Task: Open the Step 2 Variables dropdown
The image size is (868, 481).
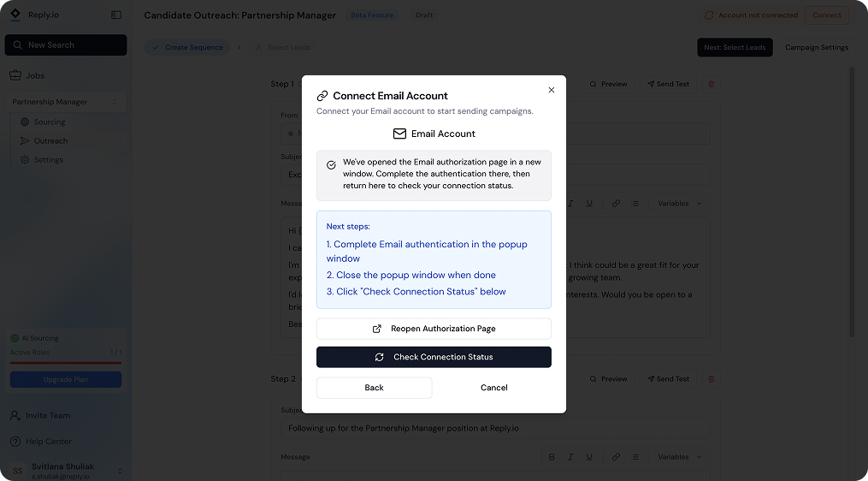Action: click(x=679, y=457)
